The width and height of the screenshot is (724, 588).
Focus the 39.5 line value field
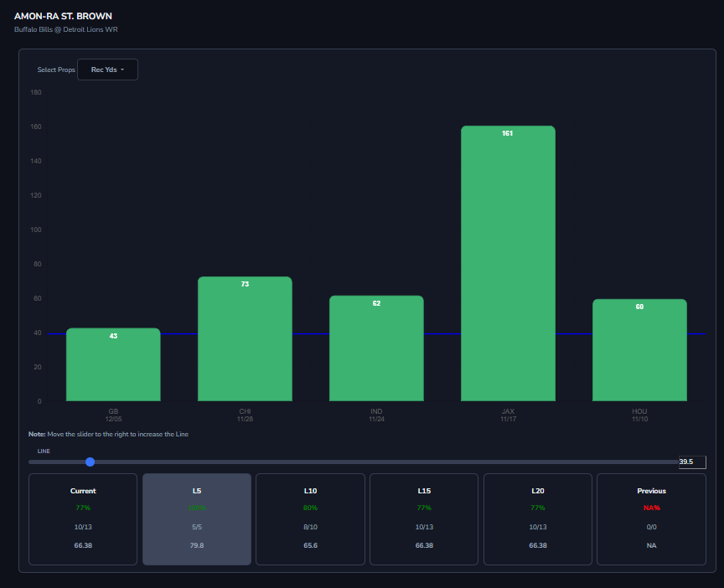coord(692,462)
